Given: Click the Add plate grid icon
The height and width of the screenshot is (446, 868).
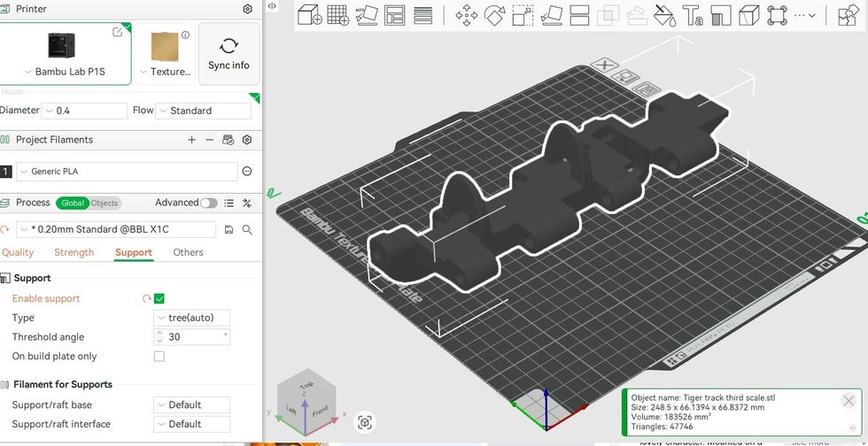Looking at the screenshot, I should click(x=337, y=15).
